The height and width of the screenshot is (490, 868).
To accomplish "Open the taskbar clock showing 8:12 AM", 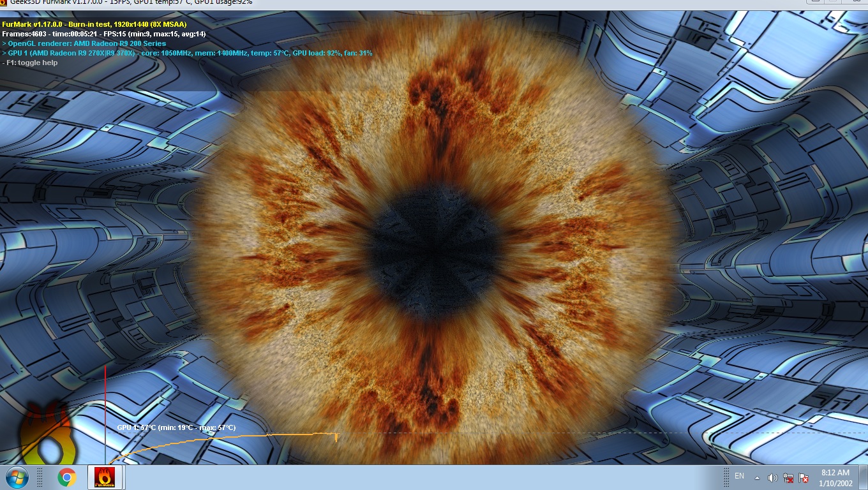I will (835, 478).
